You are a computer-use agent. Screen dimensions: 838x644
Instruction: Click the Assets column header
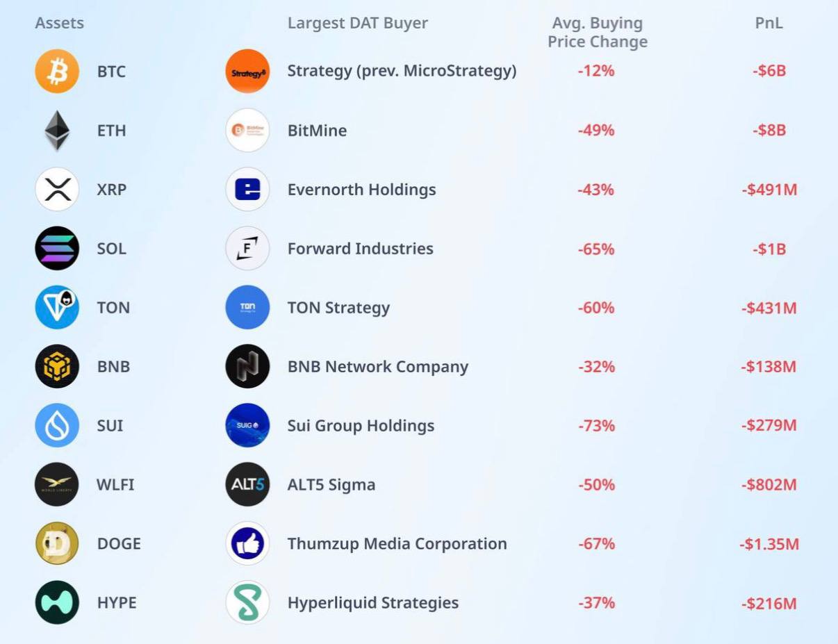[x=59, y=23]
